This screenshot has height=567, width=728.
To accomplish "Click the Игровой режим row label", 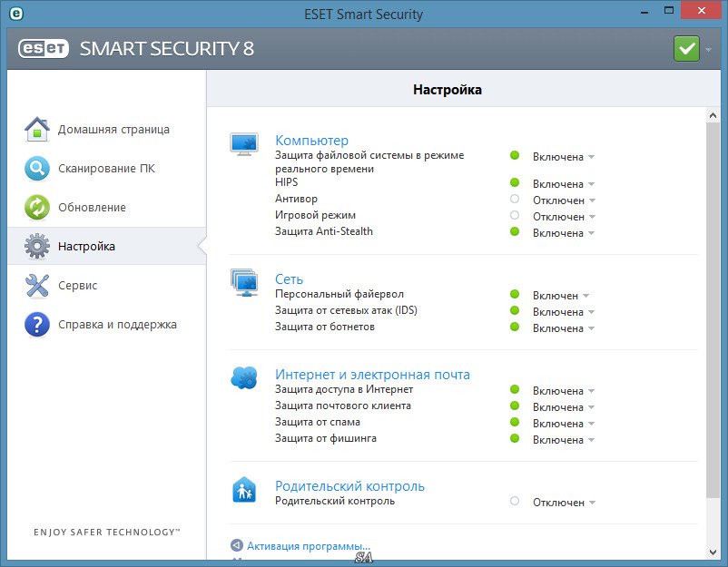I will click(315, 215).
